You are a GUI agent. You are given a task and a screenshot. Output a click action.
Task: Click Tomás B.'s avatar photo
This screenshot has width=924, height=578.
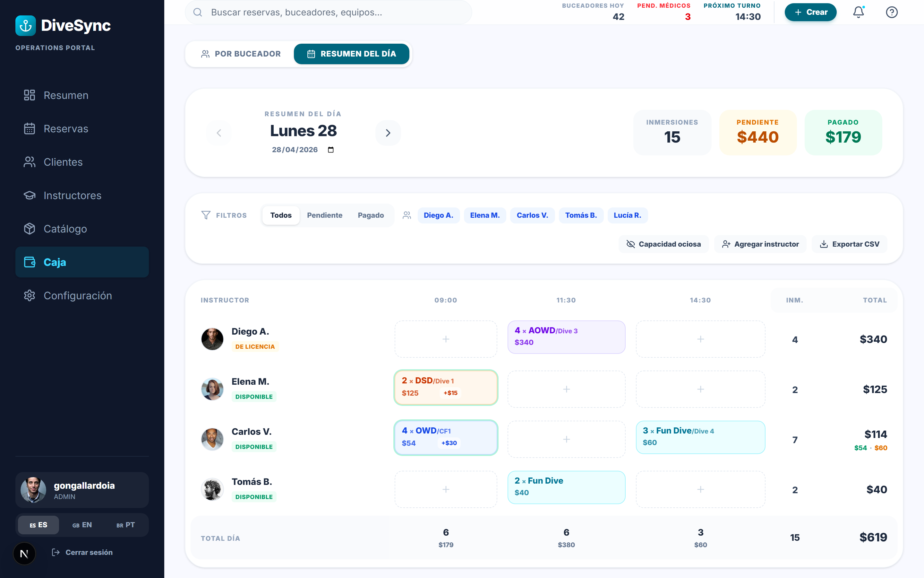point(212,489)
